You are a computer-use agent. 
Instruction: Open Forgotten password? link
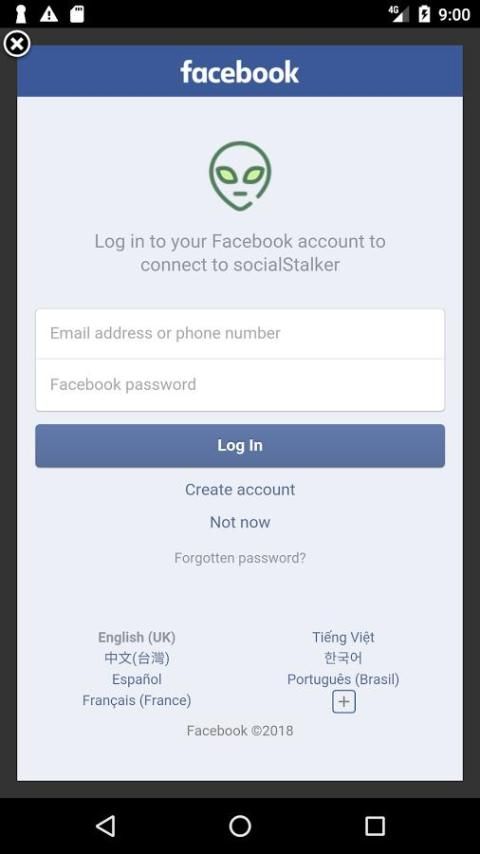coord(240,558)
